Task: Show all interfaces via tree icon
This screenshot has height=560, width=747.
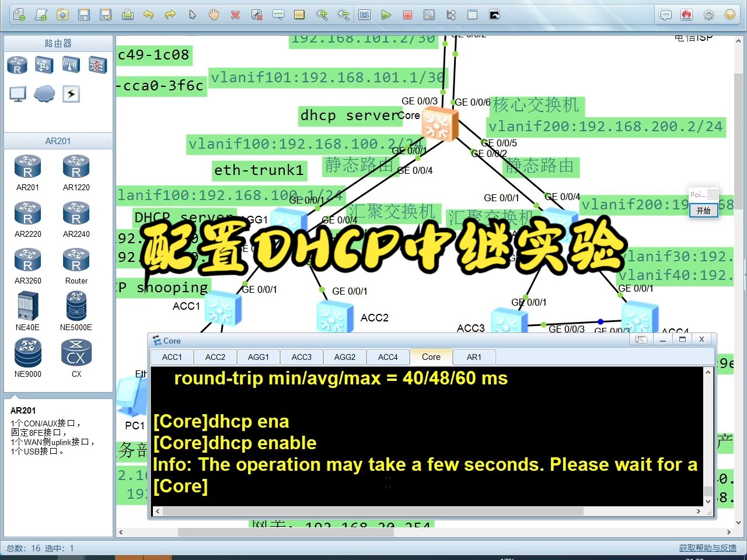Action: click(451, 15)
